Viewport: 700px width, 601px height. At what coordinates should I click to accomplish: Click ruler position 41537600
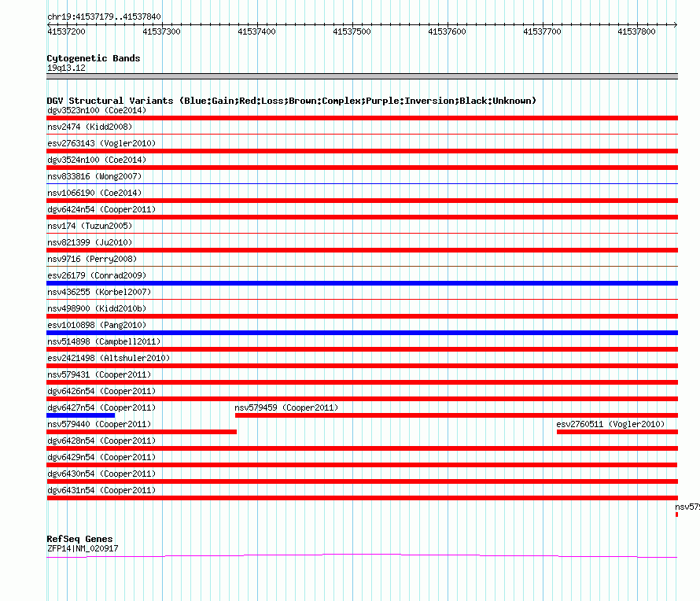447,31
